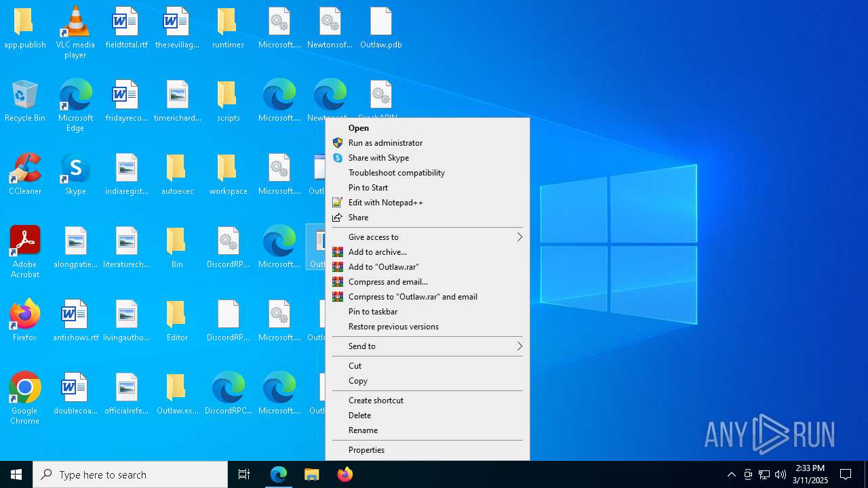Viewport: 868px width, 488px height.
Task: Open the Windows Start menu
Action: coord(16,474)
